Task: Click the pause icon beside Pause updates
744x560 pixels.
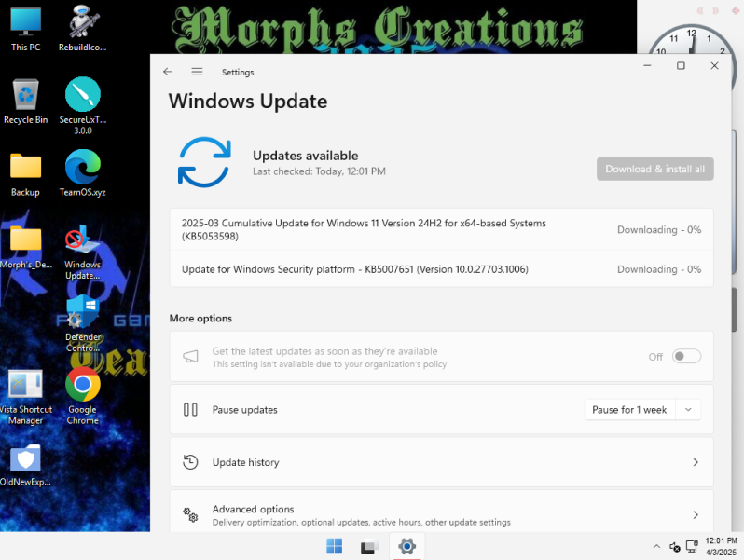Action: point(190,410)
